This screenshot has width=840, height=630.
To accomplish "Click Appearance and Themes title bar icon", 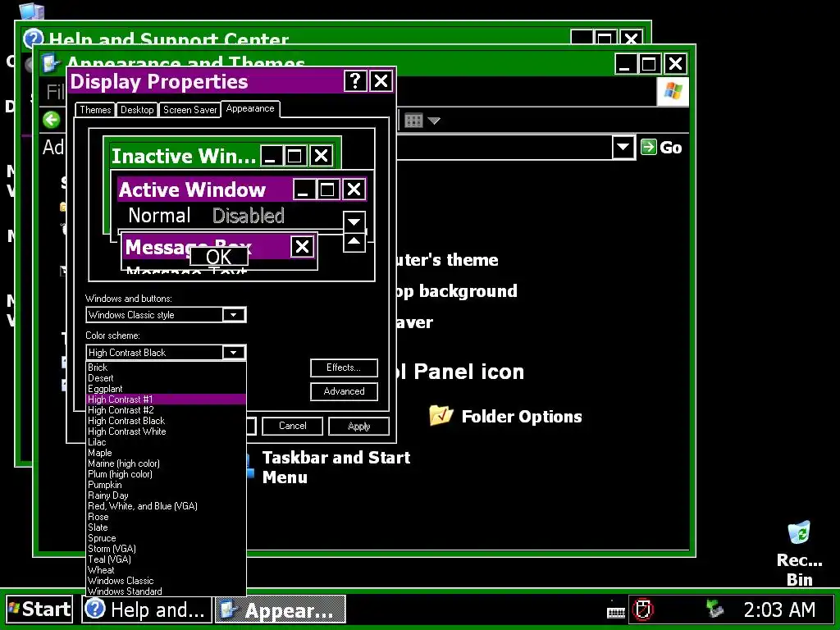I will click(x=51, y=64).
